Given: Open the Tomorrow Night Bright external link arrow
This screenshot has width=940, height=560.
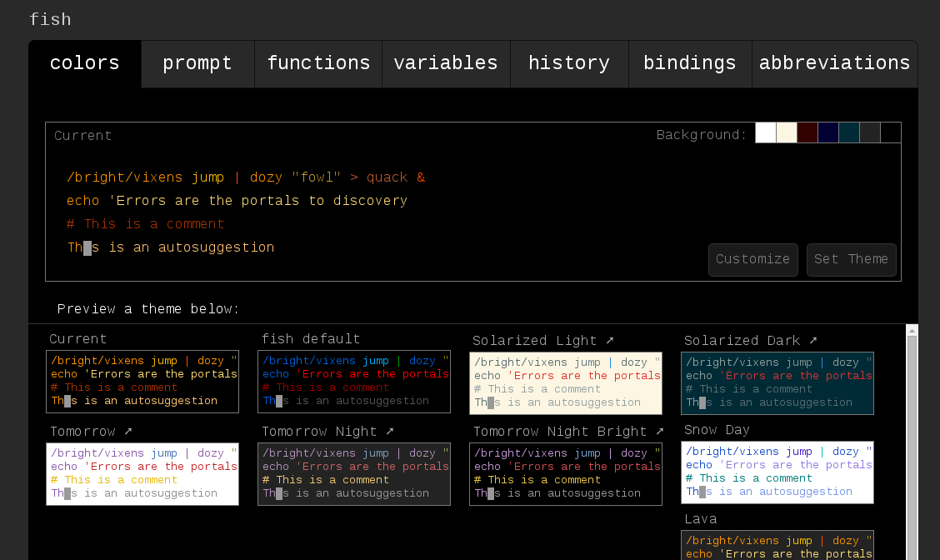Looking at the screenshot, I should 660,431.
